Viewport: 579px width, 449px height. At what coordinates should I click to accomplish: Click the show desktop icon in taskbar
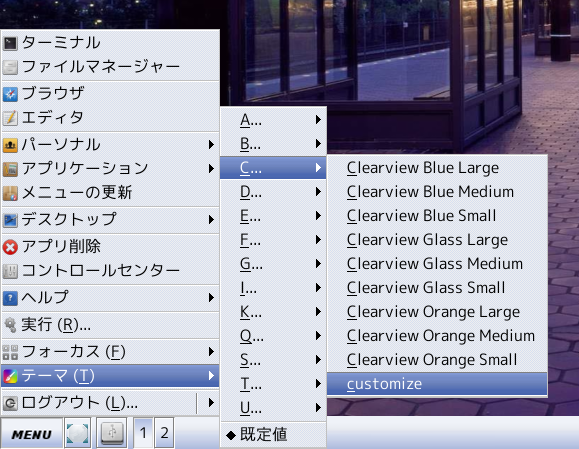pos(78,433)
